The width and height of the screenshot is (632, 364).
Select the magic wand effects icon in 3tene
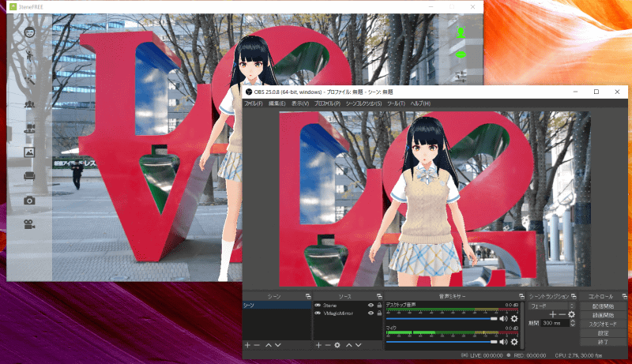[x=29, y=80]
